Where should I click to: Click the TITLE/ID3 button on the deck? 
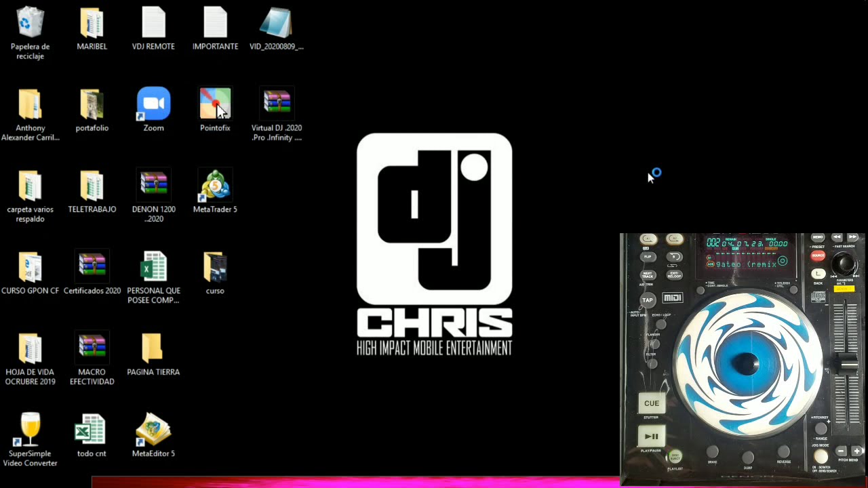pos(793,290)
